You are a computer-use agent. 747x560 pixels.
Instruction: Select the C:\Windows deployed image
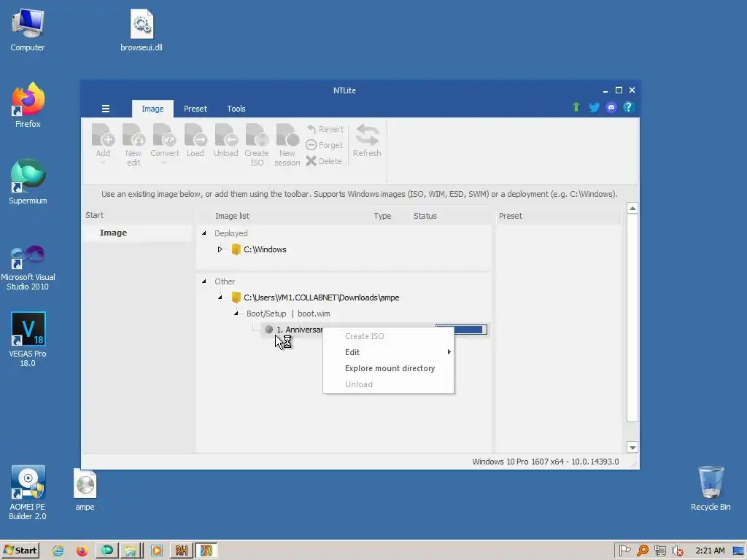[265, 249]
